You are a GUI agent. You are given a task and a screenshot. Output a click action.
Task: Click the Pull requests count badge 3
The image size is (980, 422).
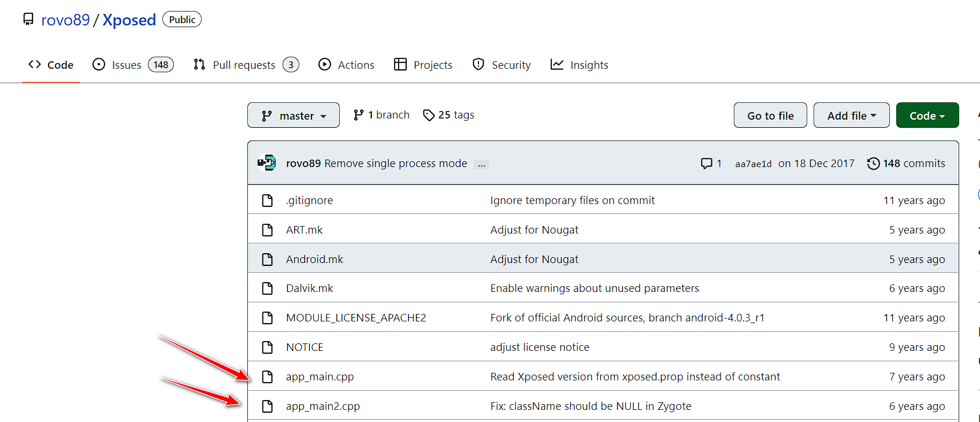pos(291,65)
